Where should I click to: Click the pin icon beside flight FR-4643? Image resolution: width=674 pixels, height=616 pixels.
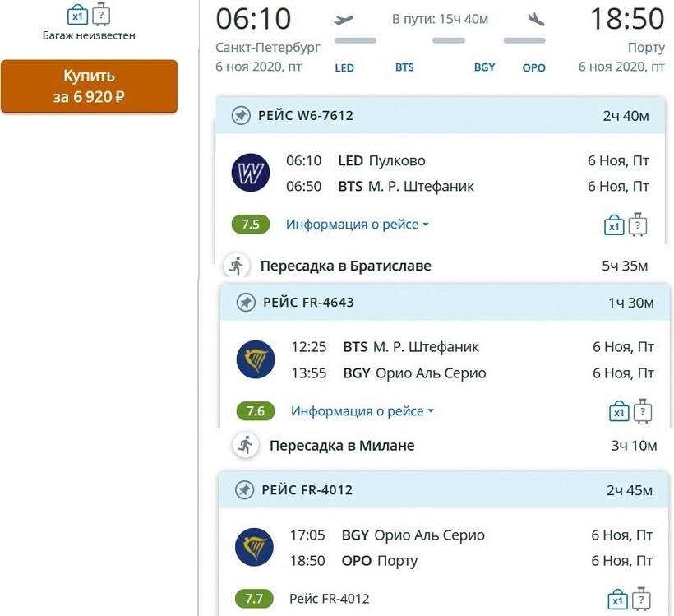click(x=246, y=303)
